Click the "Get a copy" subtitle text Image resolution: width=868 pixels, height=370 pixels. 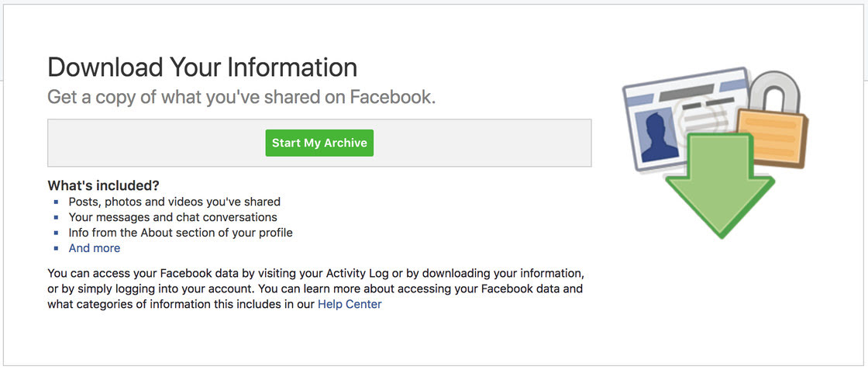241,98
